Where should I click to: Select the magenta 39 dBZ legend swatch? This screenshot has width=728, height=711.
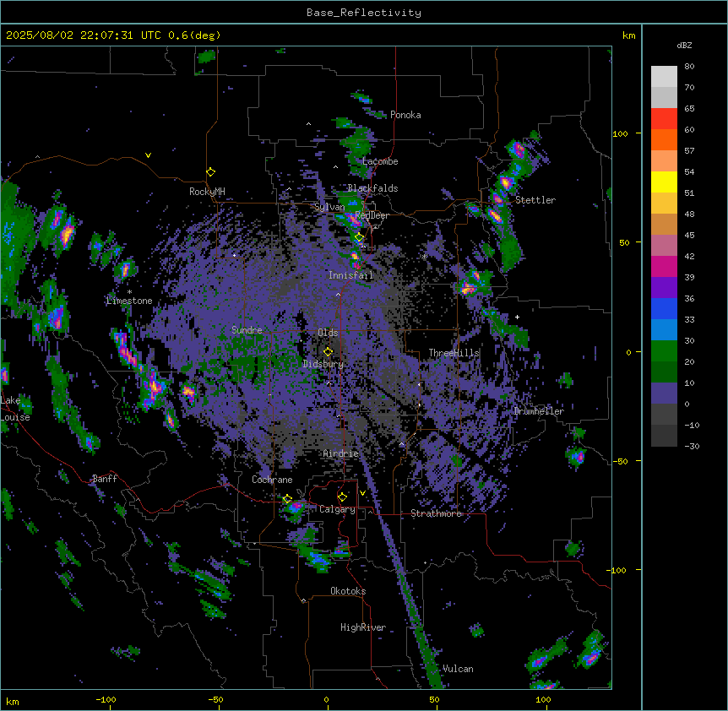click(664, 266)
